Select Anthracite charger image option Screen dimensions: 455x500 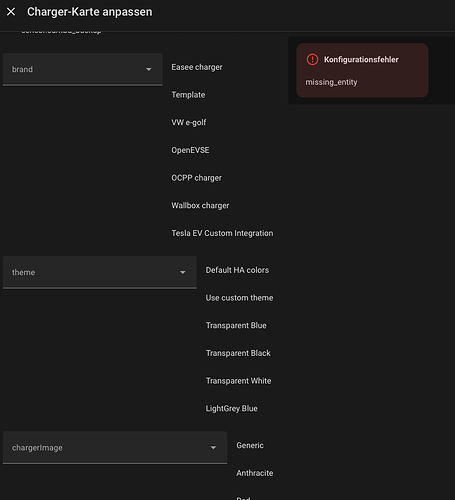[x=255, y=473]
